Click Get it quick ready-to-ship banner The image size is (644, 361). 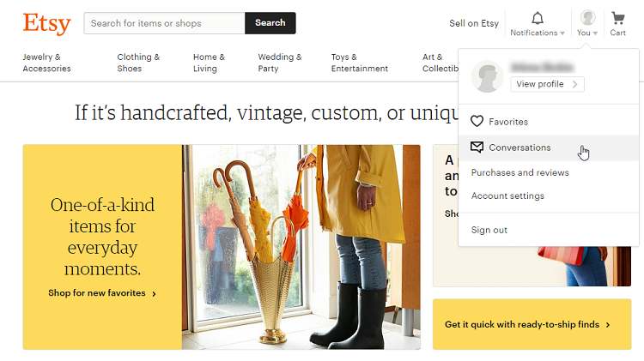click(x=527, y=325)
